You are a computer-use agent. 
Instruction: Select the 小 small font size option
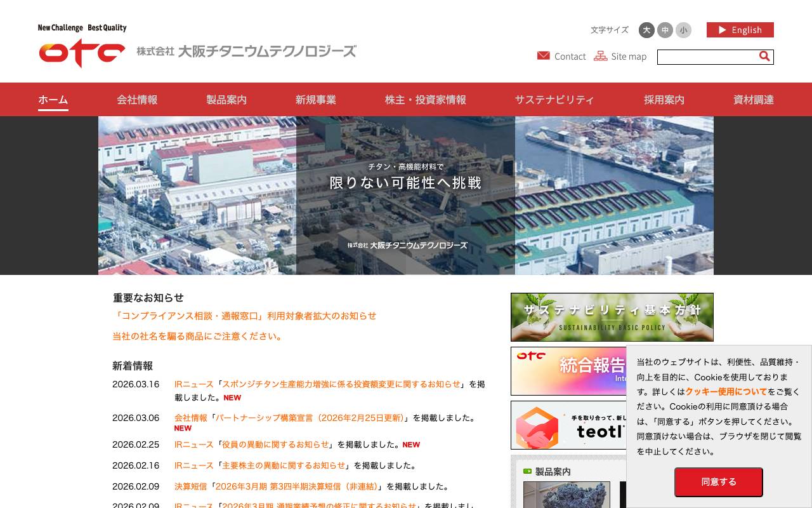683,30
